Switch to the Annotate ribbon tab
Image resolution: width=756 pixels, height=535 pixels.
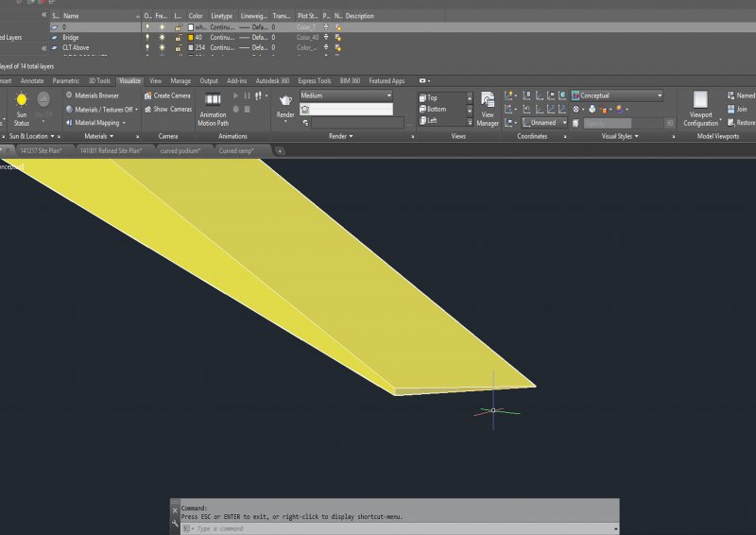pos(32,81)
